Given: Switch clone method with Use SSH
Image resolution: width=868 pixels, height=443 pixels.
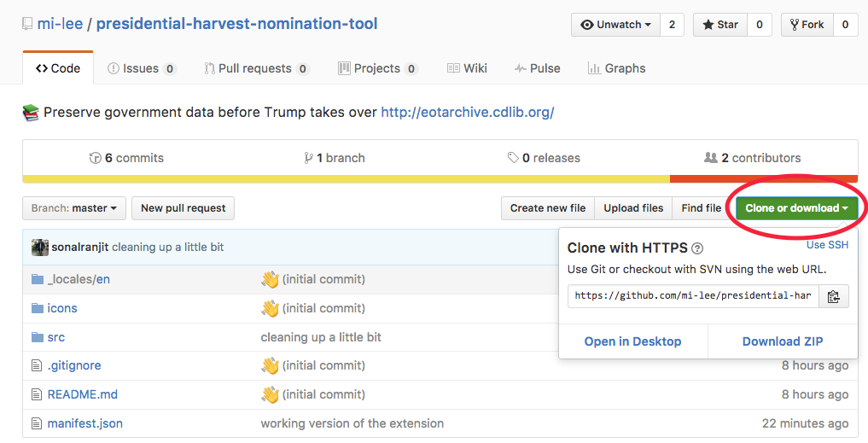Looking at the screenshot, I should point(827,245).
